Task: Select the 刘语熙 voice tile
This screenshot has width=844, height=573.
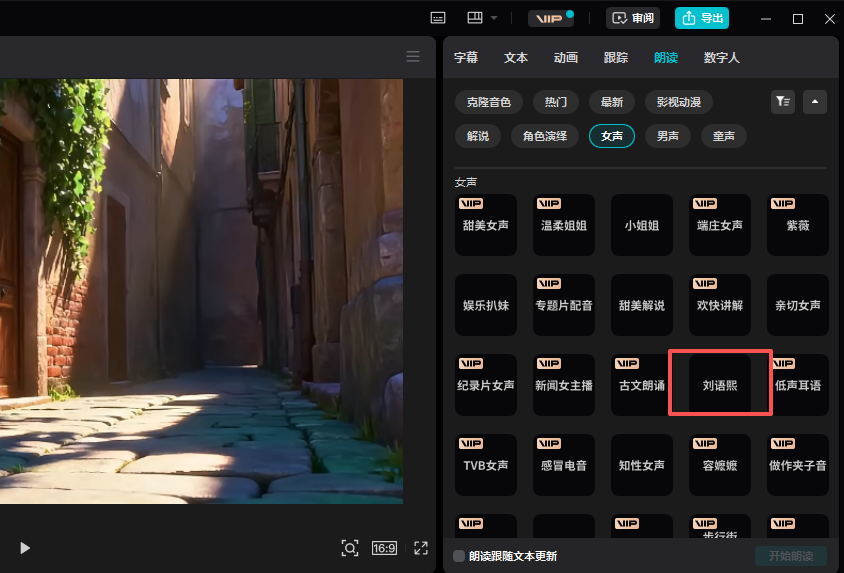Action: click(x=720, y=384)
